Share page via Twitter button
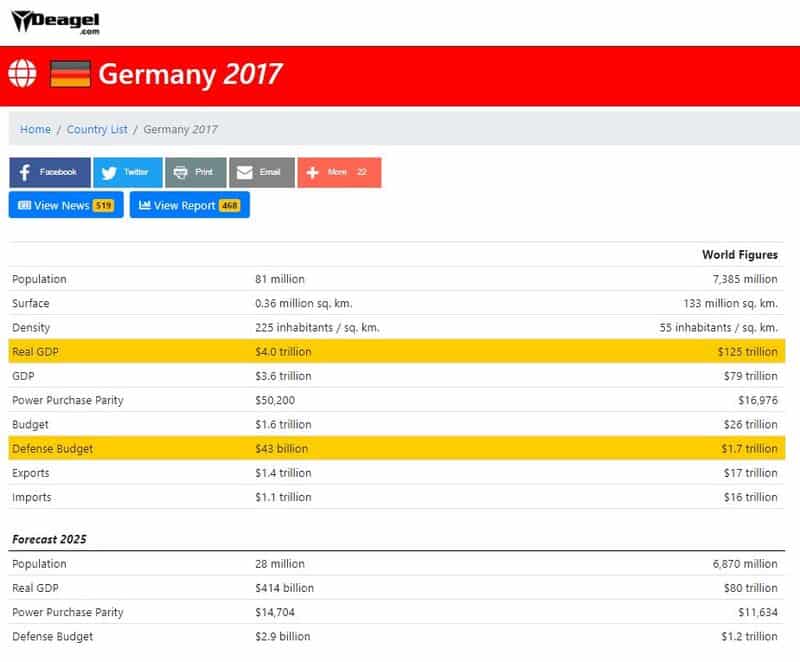Image resolution: width=800 pixels, height=662 pixels. click(x=127, y=172)
